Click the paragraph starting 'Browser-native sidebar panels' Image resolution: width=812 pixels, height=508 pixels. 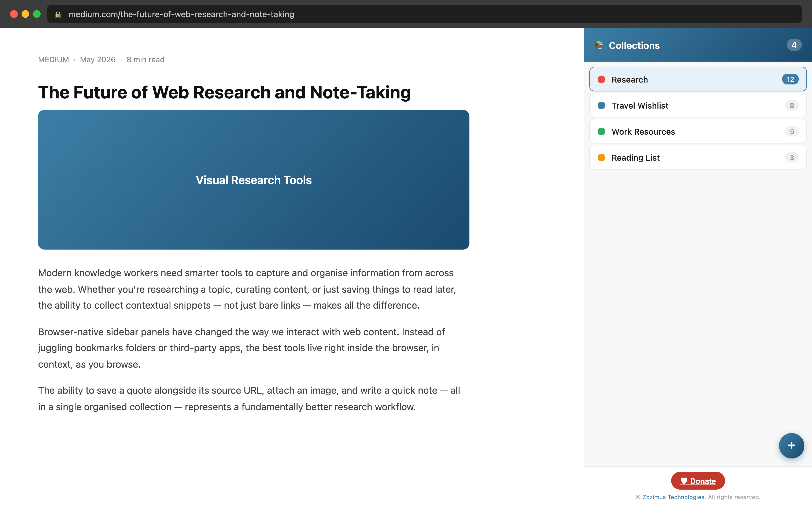pyautogui.click(x=241, y=348)
